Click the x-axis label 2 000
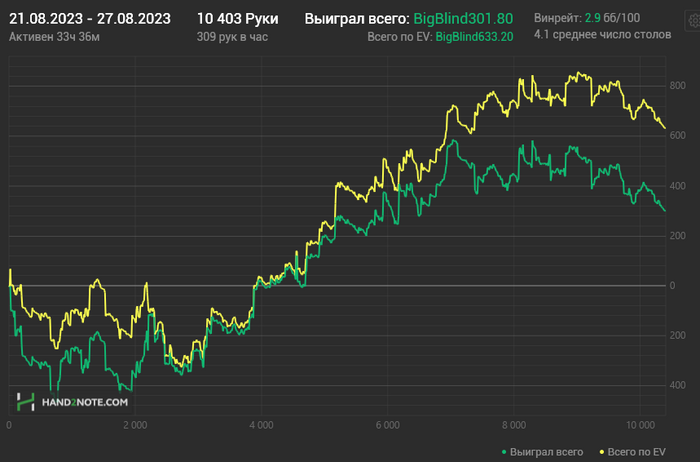The image size is (700, 462). 135,425
